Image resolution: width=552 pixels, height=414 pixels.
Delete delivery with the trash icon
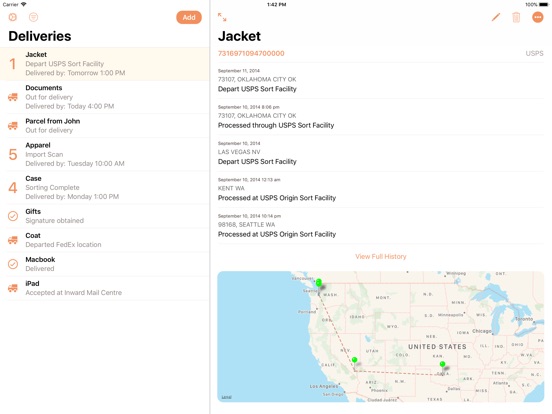point(516,17)
